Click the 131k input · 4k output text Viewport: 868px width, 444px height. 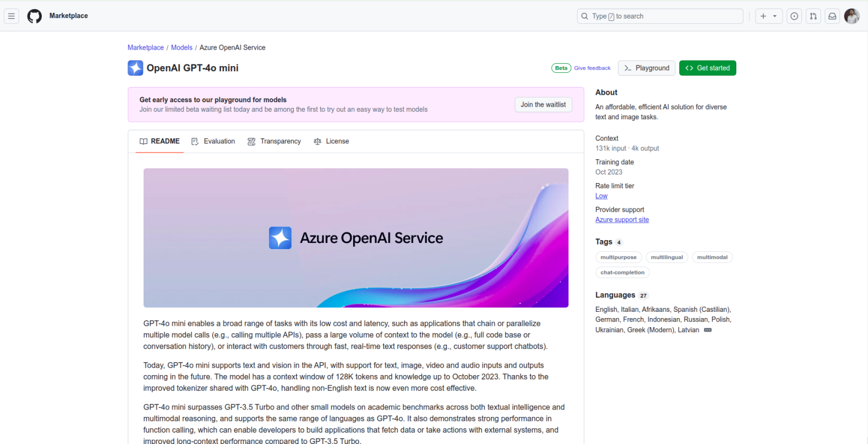pos(627,149)
